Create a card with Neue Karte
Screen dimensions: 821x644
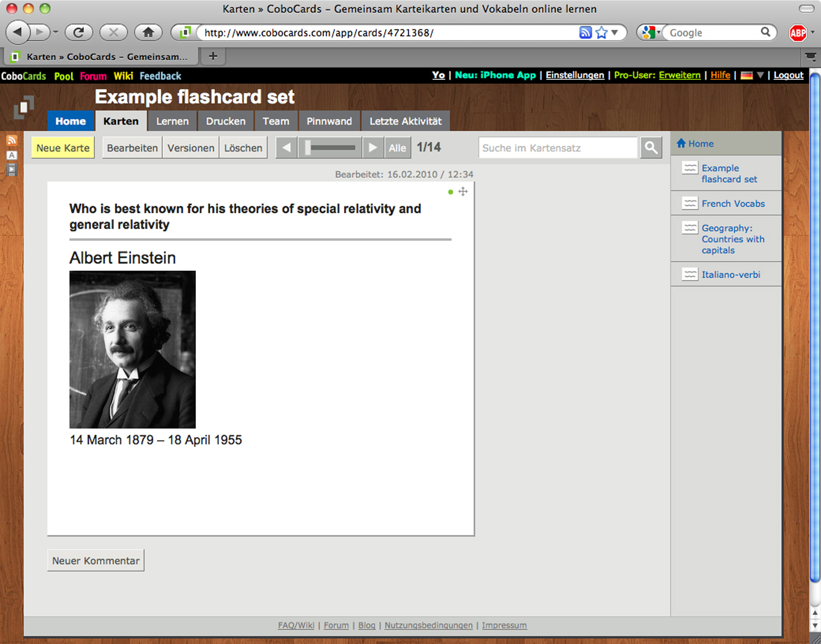[x=63, y=148]
